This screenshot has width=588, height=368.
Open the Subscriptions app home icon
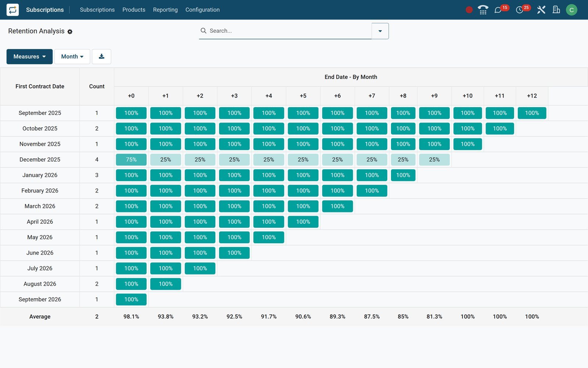click(x=12, y=10)
